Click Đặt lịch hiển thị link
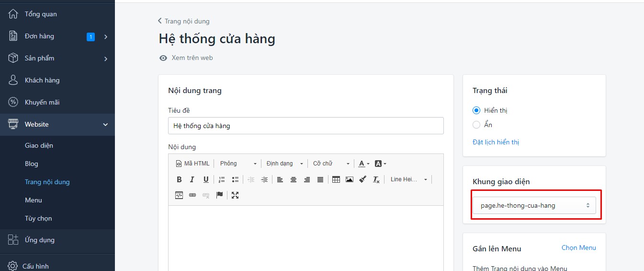644x271 pixels. click(x=496, y=142)
